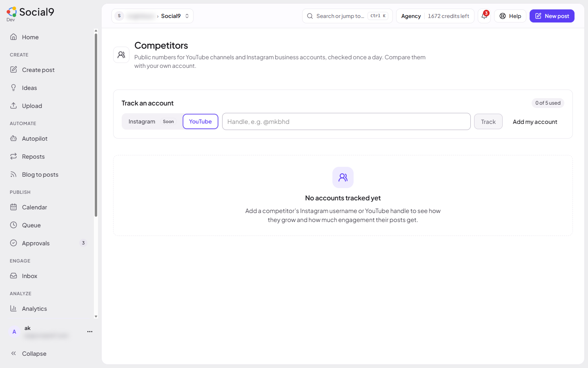The image size is (588, 368).
Task: Click the Competitors page title
Action: [161, 45]
